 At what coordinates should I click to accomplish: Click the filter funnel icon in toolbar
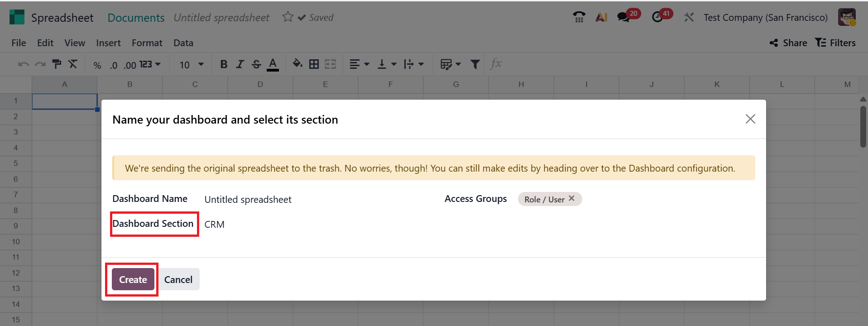tap(475, 64)
